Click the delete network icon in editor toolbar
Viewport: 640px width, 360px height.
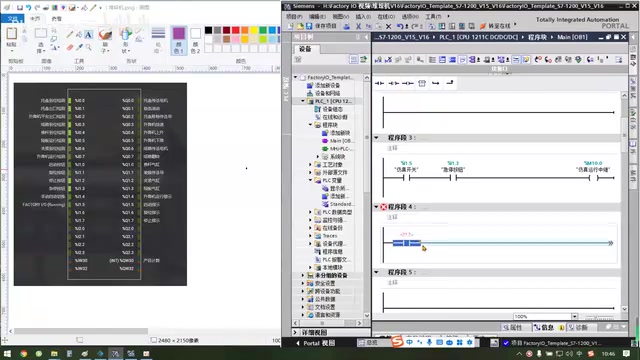tap(388, 60)
